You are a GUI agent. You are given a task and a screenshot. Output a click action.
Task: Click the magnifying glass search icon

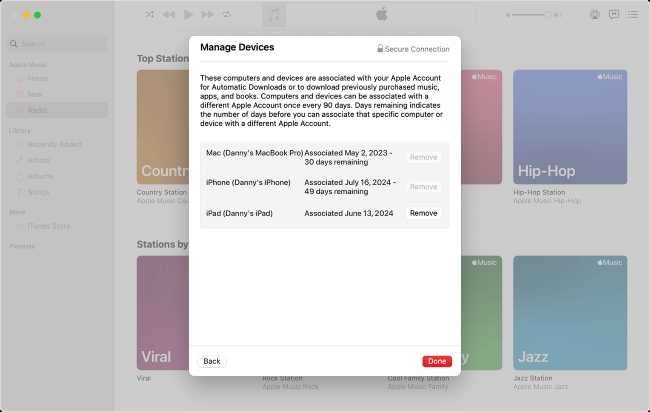pyautogui.click(x=14, y=44)
